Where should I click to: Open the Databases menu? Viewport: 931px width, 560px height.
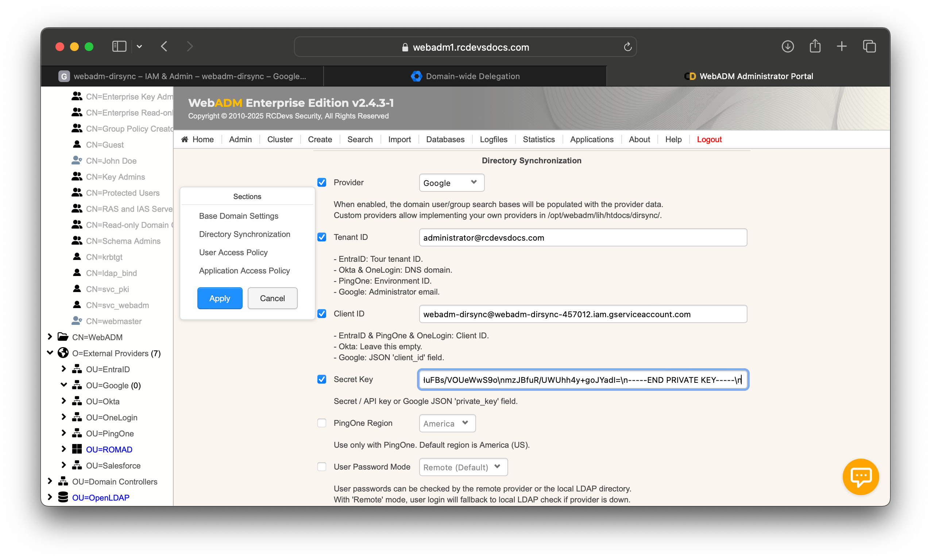pyautogui.click(x=445, y=139)
